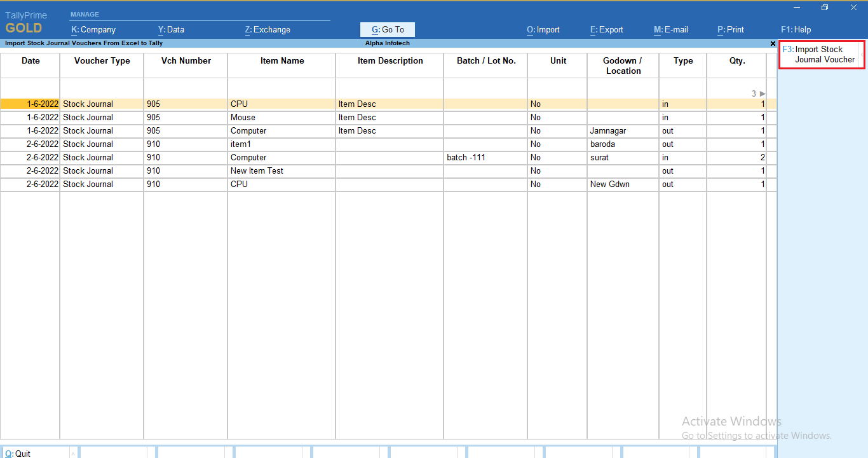
Task: Click Q: Quit
Action: [19, 453]
